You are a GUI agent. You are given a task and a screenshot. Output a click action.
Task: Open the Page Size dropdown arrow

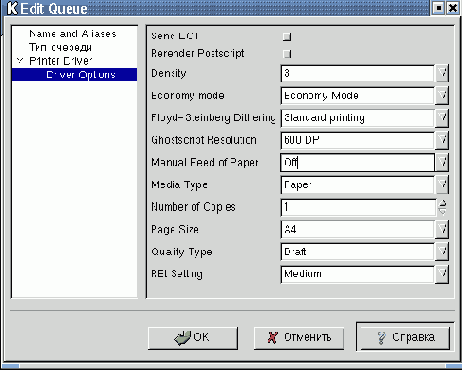coord(442,229)
